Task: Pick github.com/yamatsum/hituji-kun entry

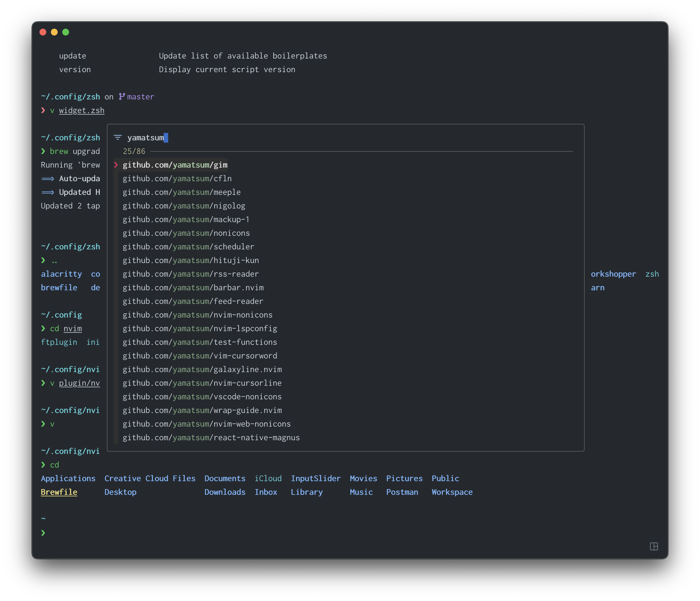Action: pos(191,260)
